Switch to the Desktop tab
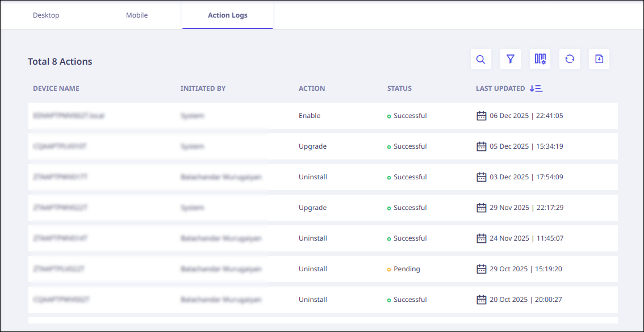 pyautogui.click(x=46, y=15)
